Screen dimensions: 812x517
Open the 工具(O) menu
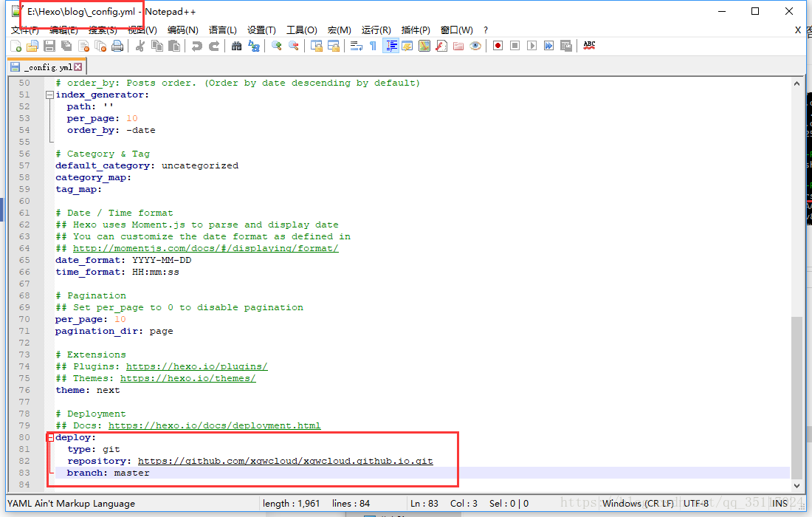tap(302, 30)
